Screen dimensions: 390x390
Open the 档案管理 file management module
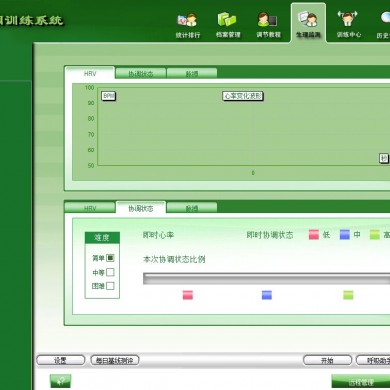228,26
